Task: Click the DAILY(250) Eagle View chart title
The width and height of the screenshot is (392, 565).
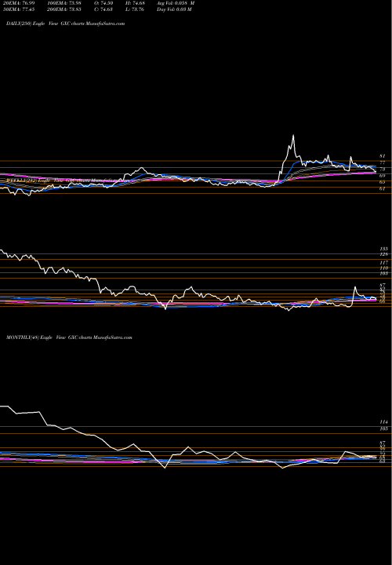Action: click(x=66, y=24)
